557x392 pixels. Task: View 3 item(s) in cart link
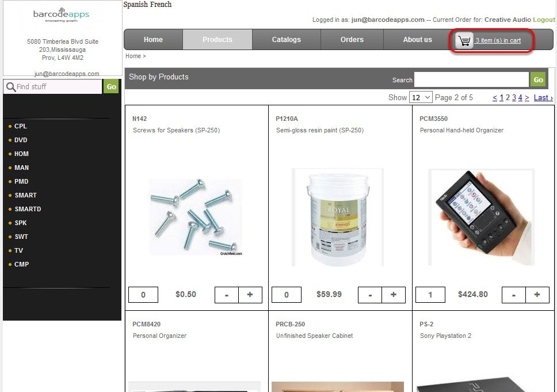point(498,40)
